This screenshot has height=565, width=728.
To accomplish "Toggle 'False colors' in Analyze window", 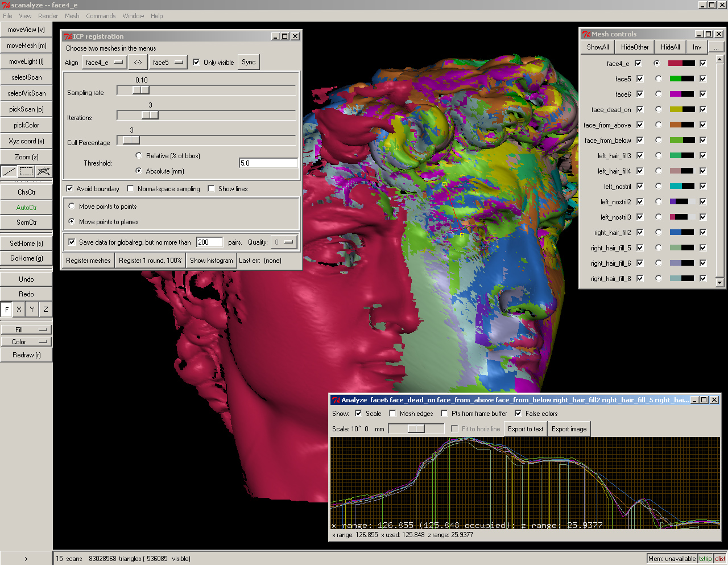I will [x=518, y=414].
